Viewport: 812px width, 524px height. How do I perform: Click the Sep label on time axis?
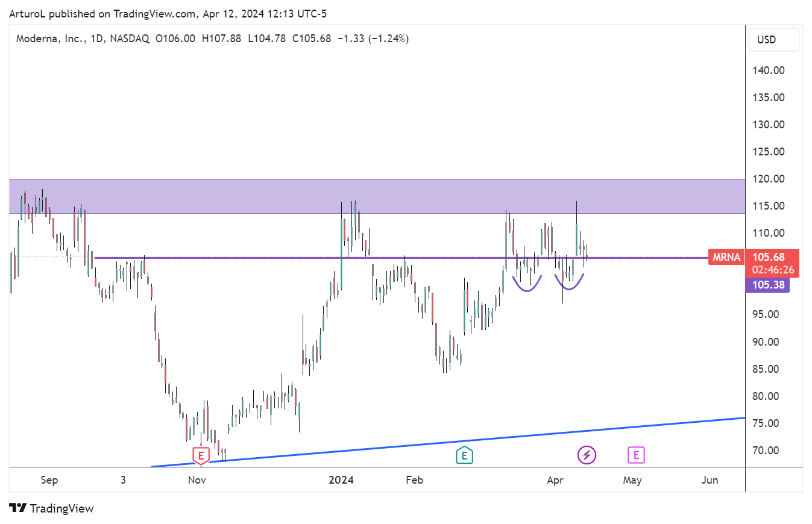49,480
